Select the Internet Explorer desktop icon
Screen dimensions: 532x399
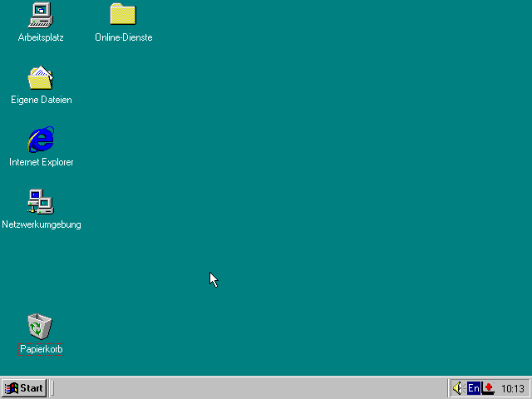(41, 140)
